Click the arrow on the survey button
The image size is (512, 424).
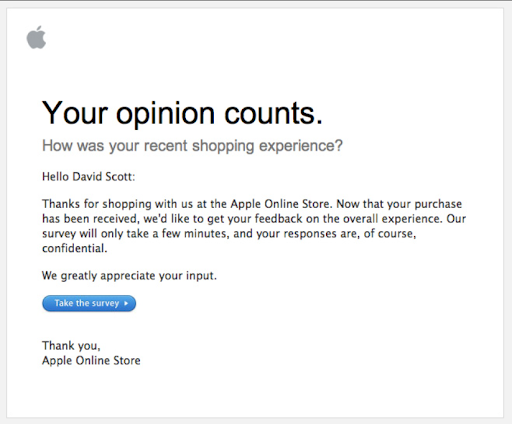pyautogui.click(x=126, y=303)
